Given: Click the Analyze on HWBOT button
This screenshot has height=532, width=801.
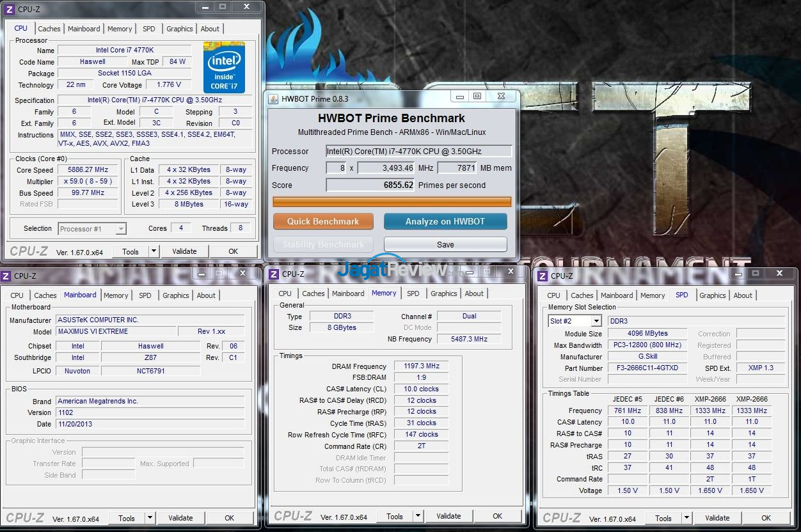Looking at the screenshot, I should pyautogui.click(x=445, y=221).
